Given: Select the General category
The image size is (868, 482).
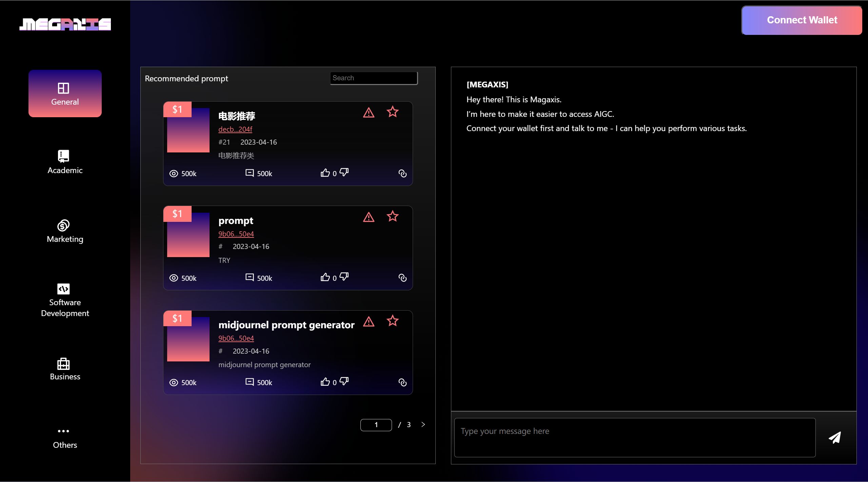Looking at the screenshot, I should tap(65, 93).
